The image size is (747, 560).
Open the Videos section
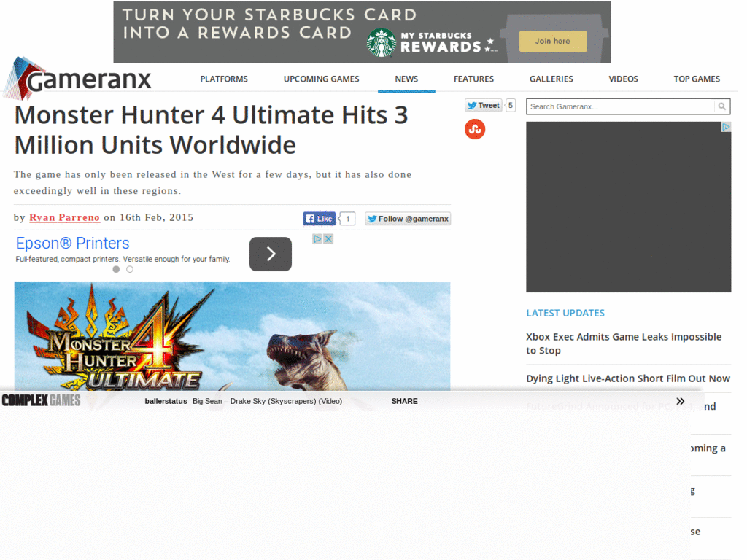(623, 79)
